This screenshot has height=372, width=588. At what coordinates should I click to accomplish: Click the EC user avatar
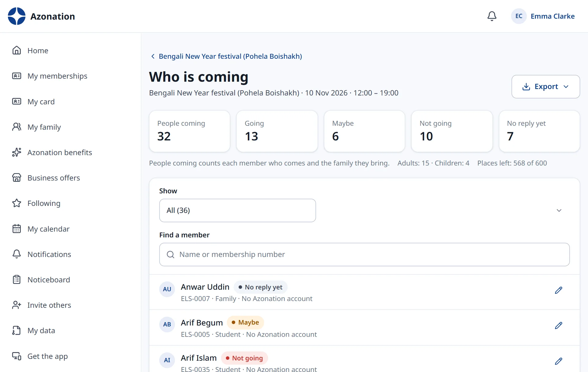[x=519, y=16]
